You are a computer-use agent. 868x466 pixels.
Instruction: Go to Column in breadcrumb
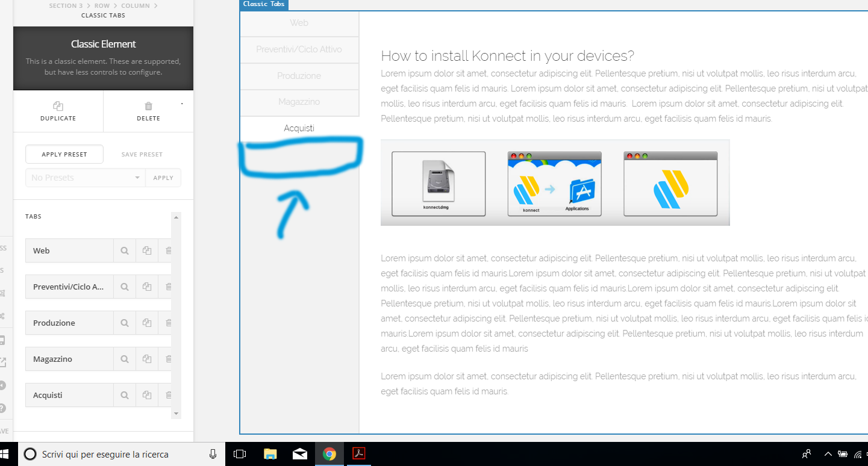coord(136,5)
